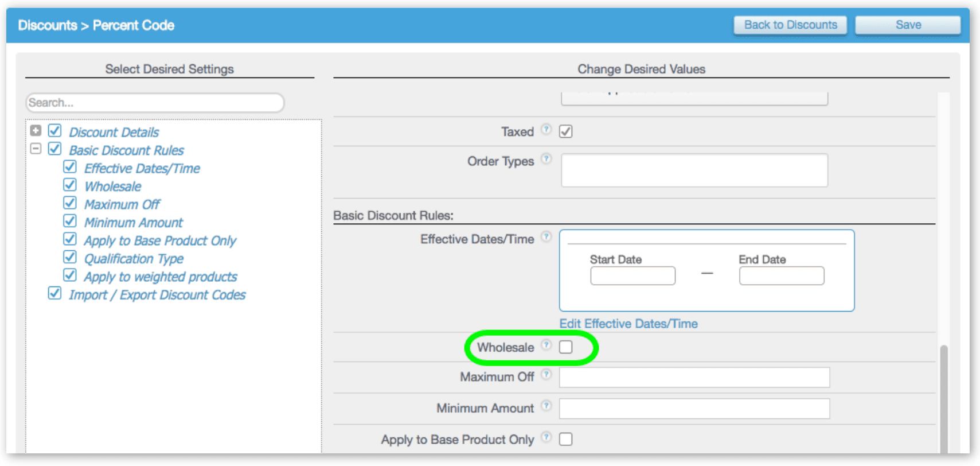Uncheck Apply to weighted products in tree
980x466 pixels.
pyautogui.click(x=69, y=275)
